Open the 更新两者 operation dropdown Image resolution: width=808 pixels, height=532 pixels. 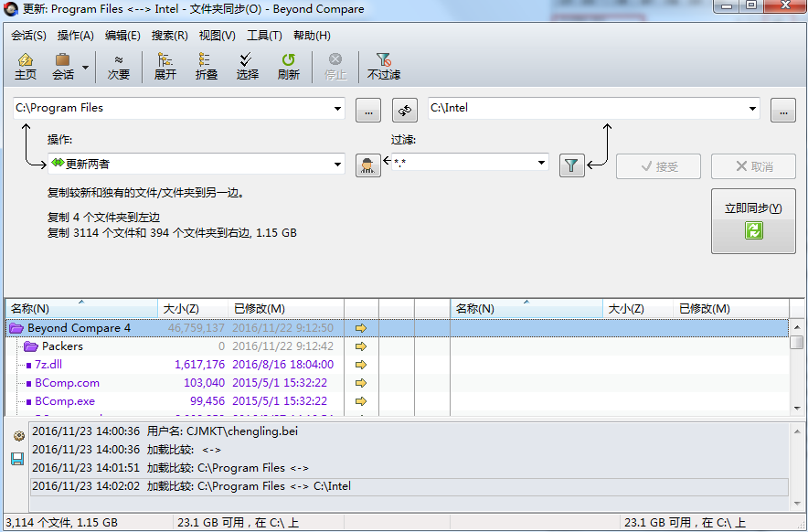coord(338,165)
